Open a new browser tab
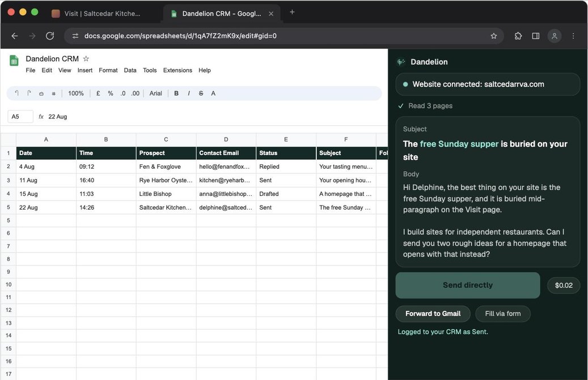Screen dimensions: 588x380 point(292,12)
